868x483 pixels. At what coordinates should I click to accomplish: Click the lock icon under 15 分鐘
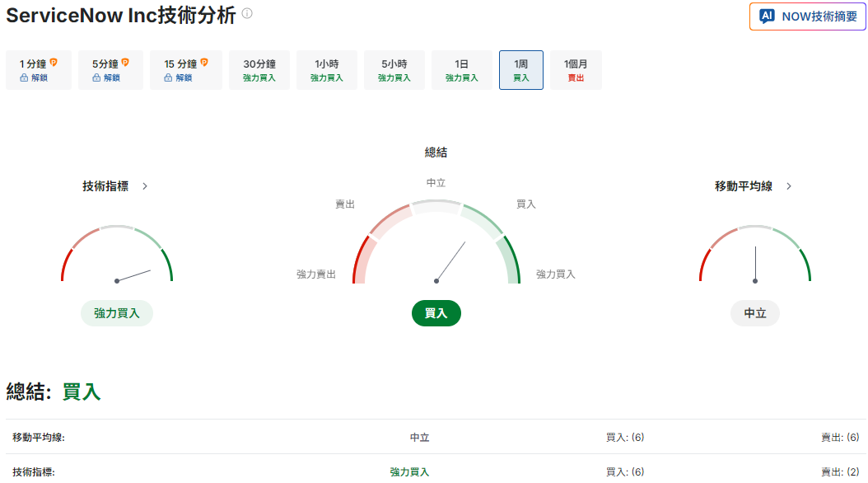[168, 77]
